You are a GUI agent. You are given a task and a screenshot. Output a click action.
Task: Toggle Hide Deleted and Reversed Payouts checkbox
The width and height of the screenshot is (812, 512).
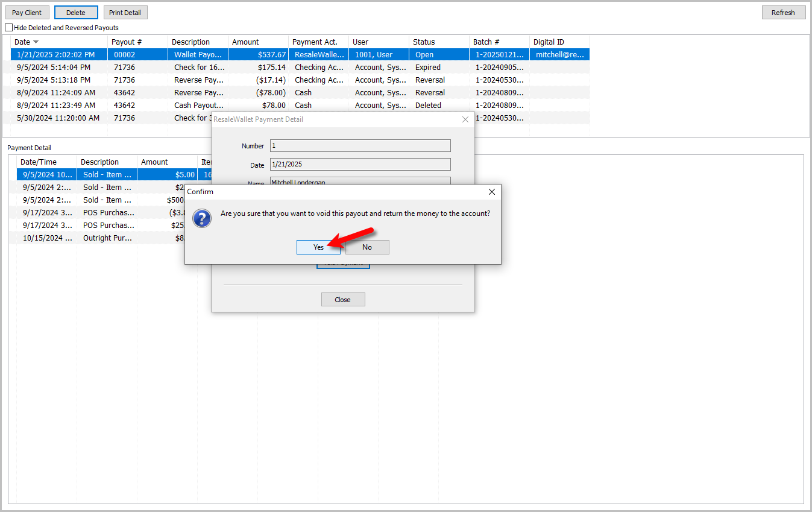tap(8, 28)
